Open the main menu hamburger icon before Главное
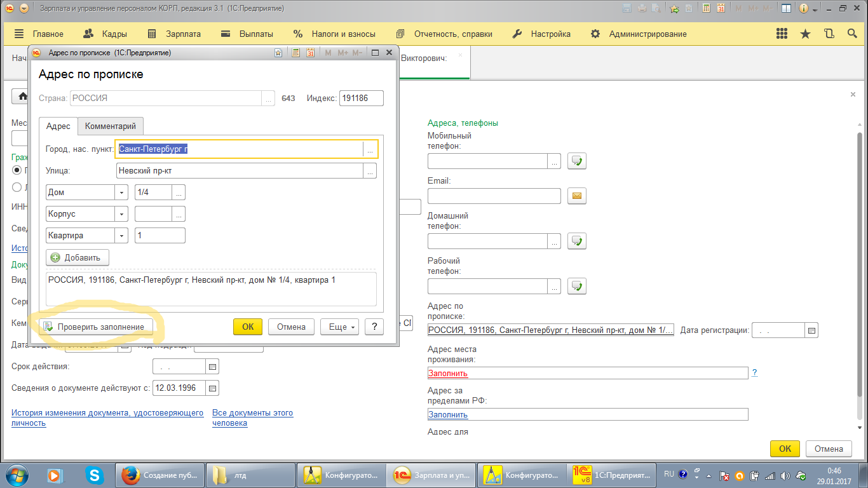The width and height of the screenshot is (868, 488). pos(19,34)
